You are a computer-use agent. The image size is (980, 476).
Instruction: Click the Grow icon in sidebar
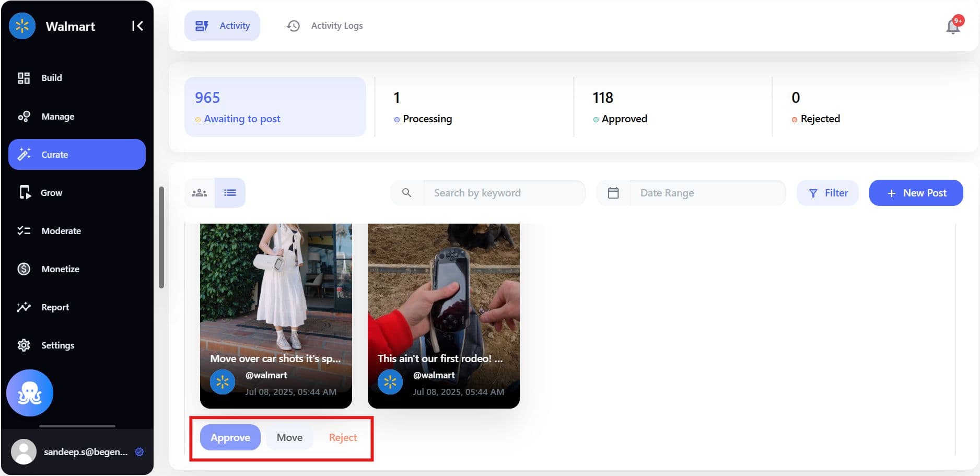click(25, 192)
